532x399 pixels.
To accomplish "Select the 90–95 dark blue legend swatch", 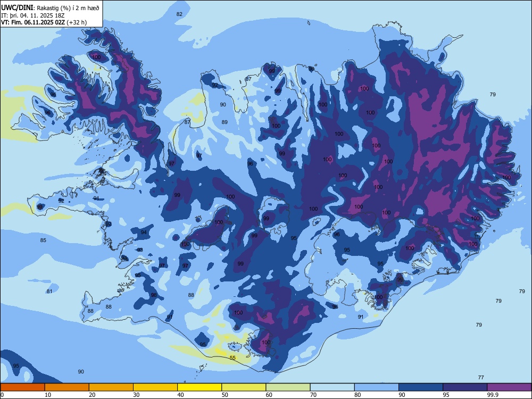I will tap(421, 387).
